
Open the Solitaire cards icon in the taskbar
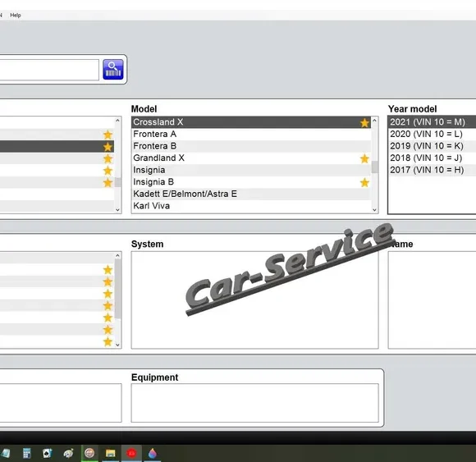pos(48,453)
